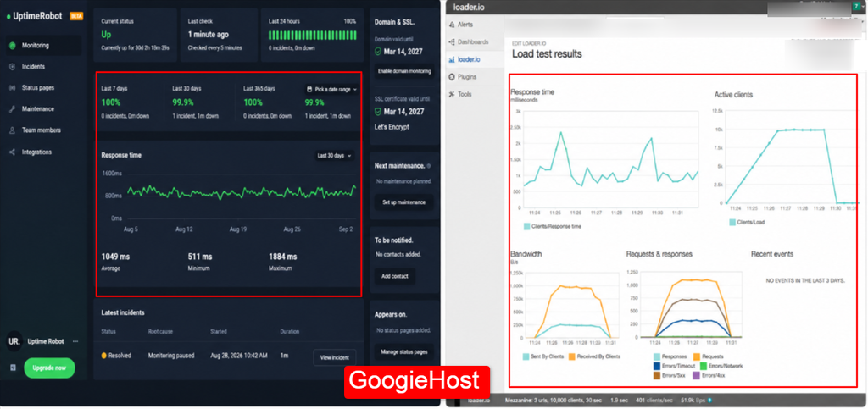Click the Maintenance wrench icon
Screen dimensions: 868x409
click(x=12, y=109)
